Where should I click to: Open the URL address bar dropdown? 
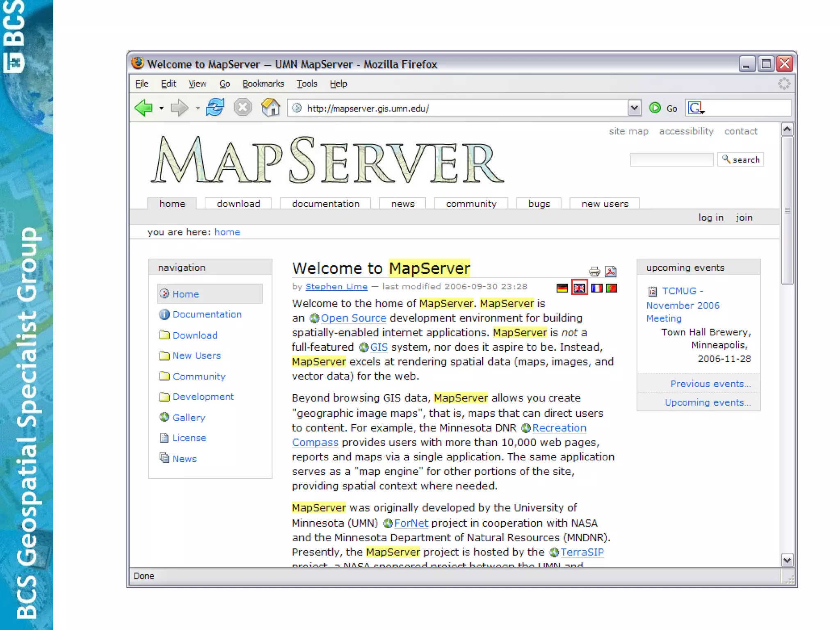coord(634,108)
